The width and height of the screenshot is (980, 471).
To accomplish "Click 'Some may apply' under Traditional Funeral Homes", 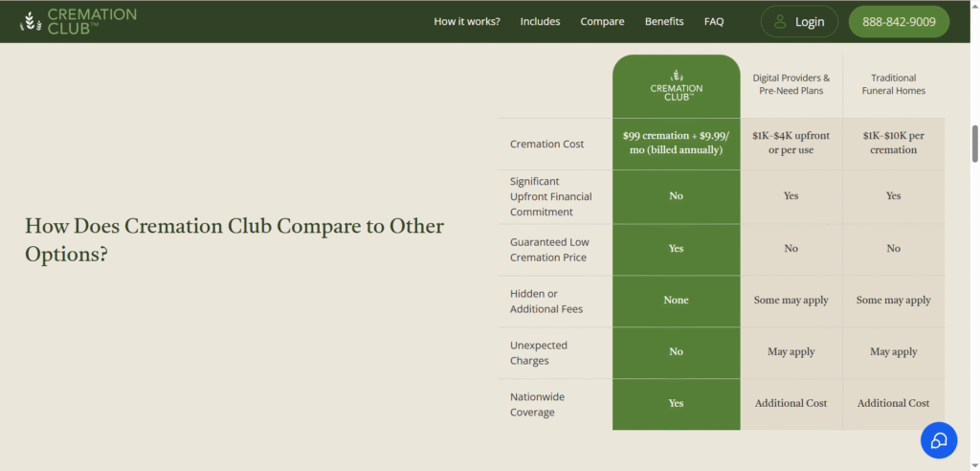I will coord(894,301).
